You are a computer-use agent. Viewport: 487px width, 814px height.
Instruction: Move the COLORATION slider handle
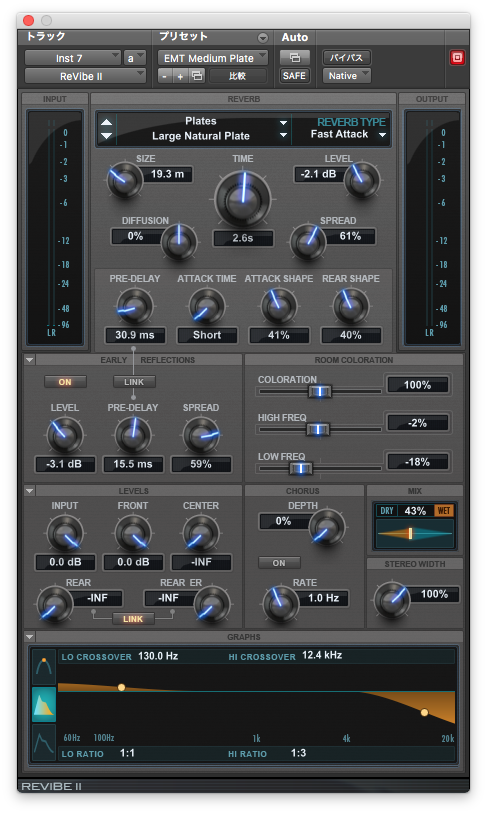pos(320,391)
